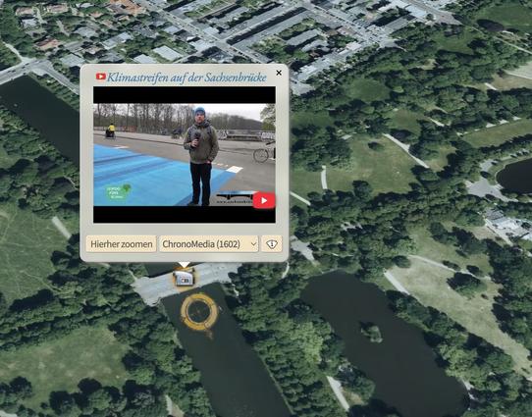The width and height of the screenshot is (532, 417).
Task: Click the YouTube logo in popup title
Action: 101,77
